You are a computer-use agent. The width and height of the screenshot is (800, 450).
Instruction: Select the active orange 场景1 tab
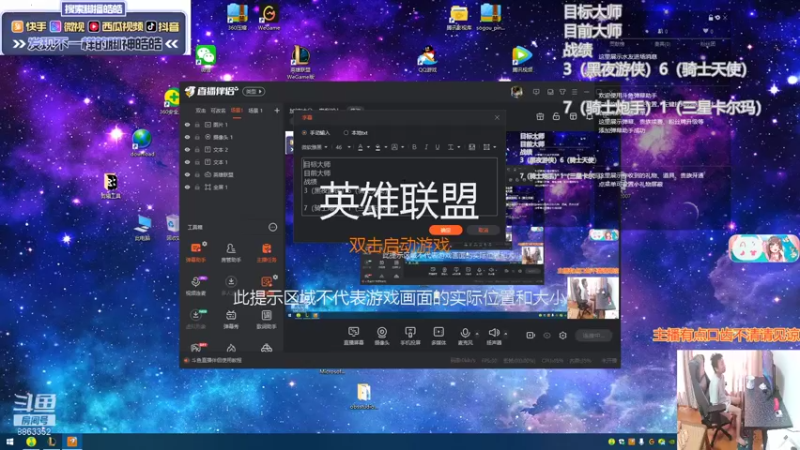pos(237,110)
